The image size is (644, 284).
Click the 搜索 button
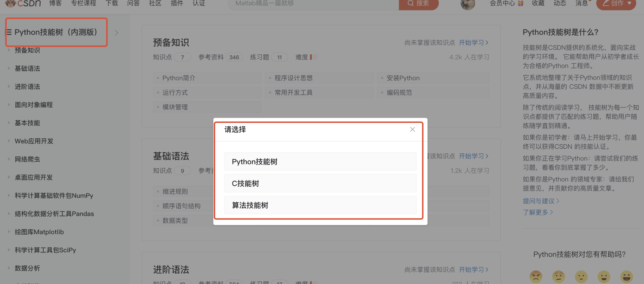click(419, 4)
